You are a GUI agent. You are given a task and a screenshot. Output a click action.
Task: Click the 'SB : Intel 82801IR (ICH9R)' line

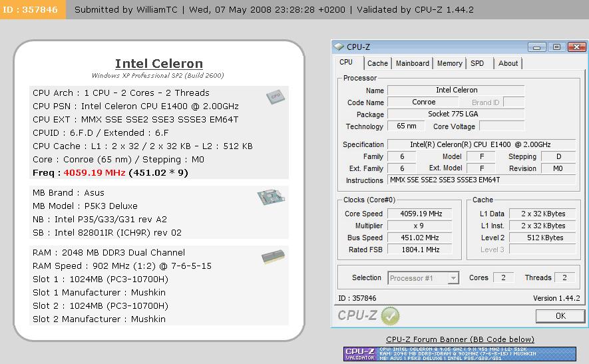(x=107, y=232)
